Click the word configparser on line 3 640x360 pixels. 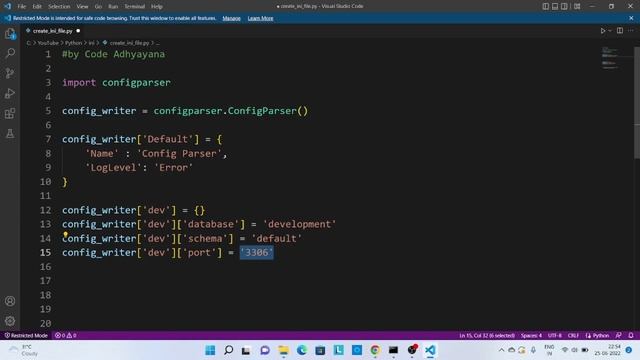coord(136,82)
